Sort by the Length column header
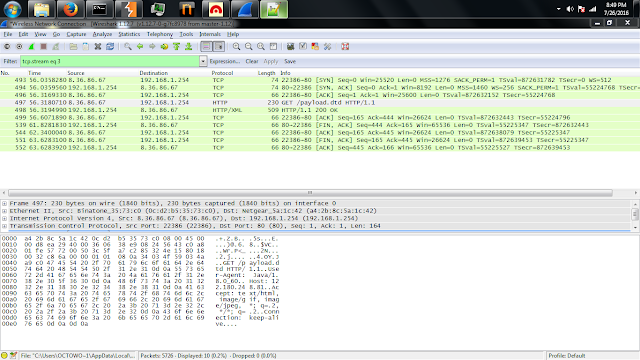Viewport: 640px width, 360px height. pyautogui.click(x=267, y=73)
